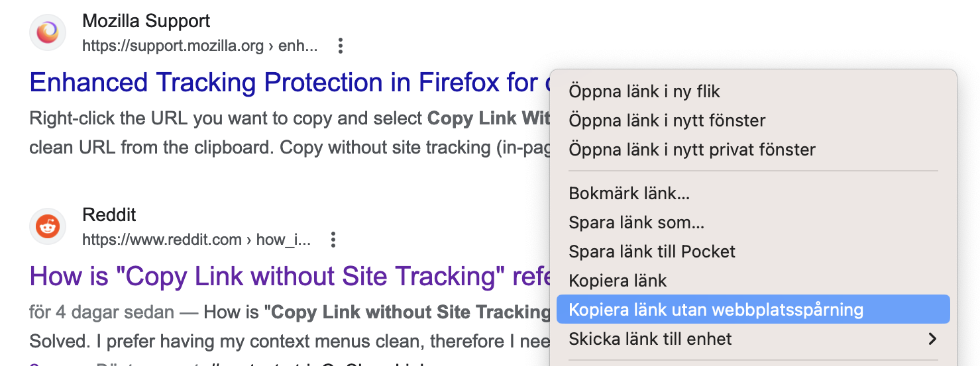Choose 'Öppna länk i nytt fönster'
The height and width of the screenshot is (366, 980).
coord(667,120)
